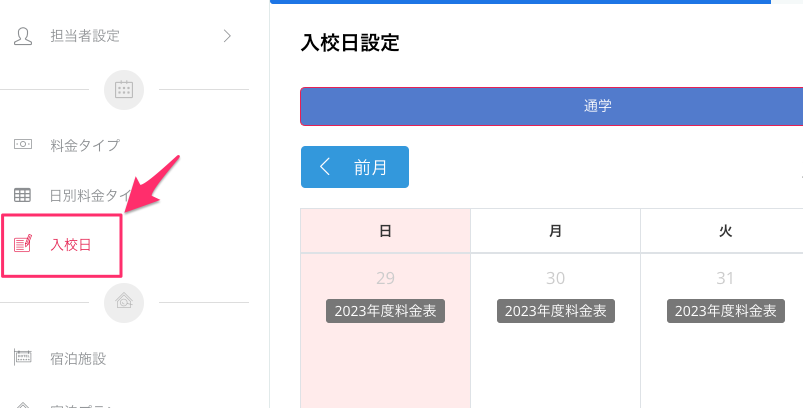Click the 日 column header
The height and width of the screenshot is (408, 803).
point(385,231)
